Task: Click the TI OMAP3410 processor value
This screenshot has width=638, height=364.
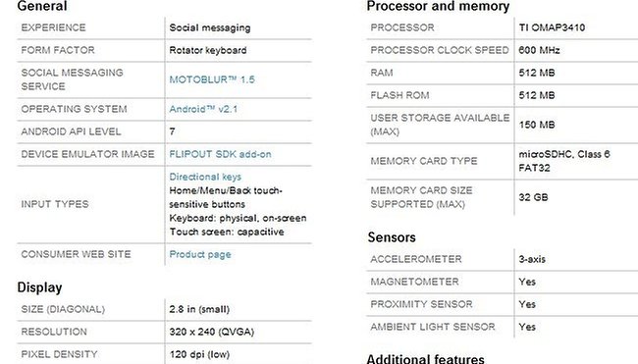Action: [552, 27]
